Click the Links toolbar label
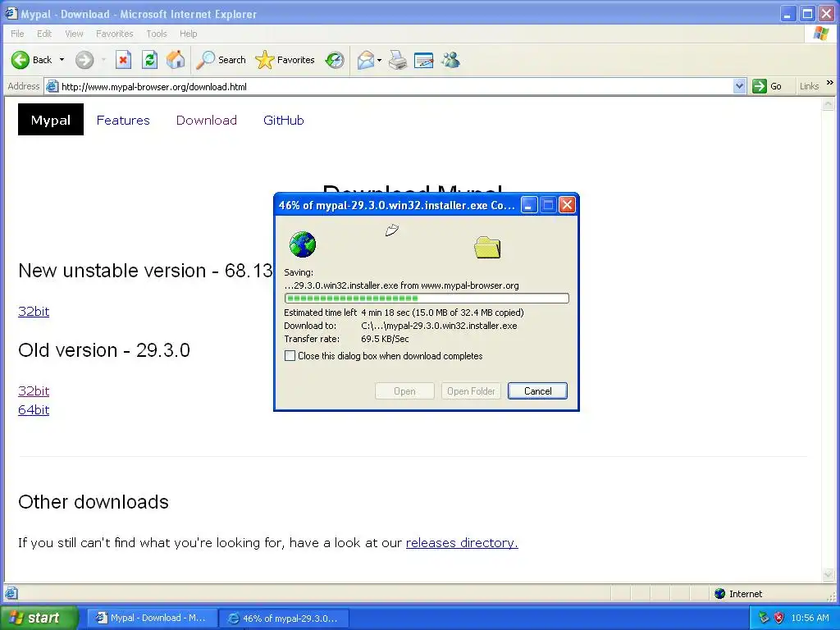Image resolution: width=840 pixels, height=630 pixels. coord(809,86)
